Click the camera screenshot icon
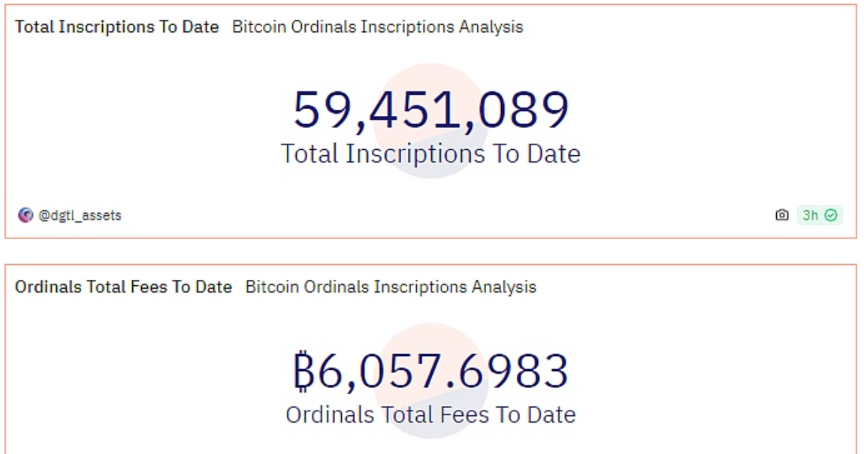Image resolution: width=864 pixels, height=454 pixels. 782,215
